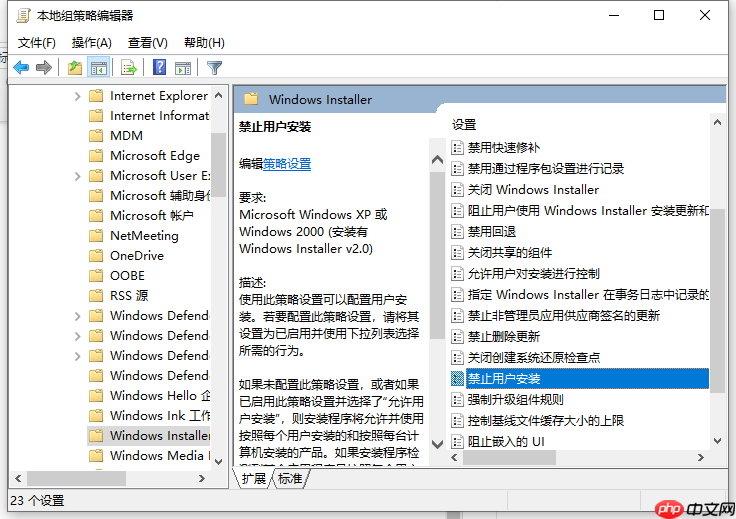Click the folder icon beside NetMeeting

point(96,236)
